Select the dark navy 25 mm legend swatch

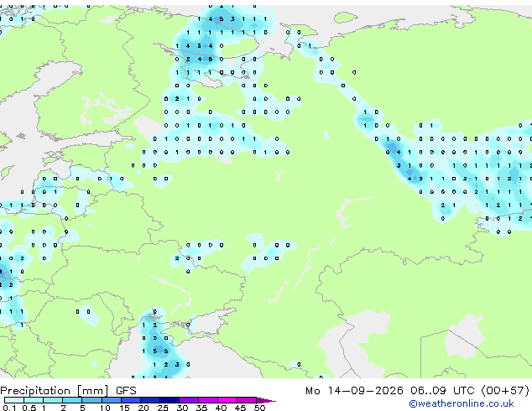click(x=169, y=400)
